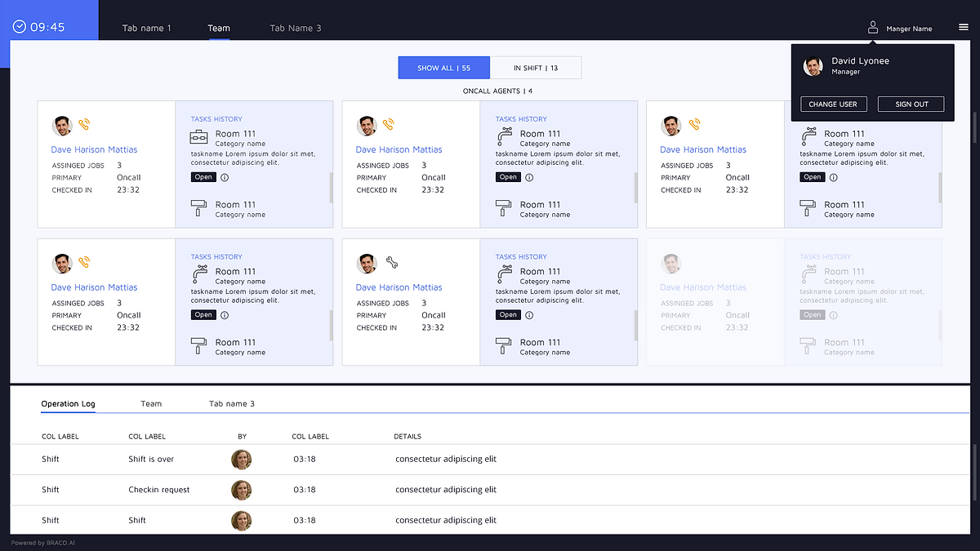Click the faded faucet icon in the greyed-out card
Image resolution: width=980 pixels, height=551 pixels.
(808, 274)
